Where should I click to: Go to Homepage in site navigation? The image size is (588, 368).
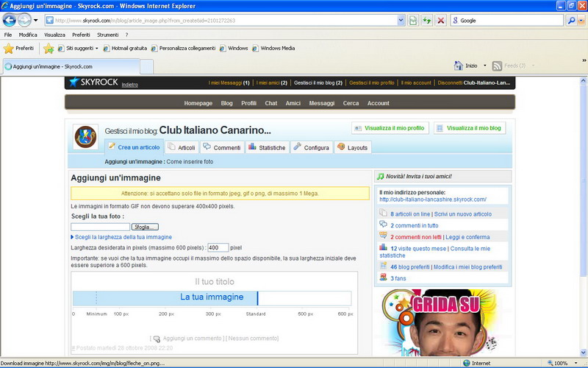[x=198, y=103]
